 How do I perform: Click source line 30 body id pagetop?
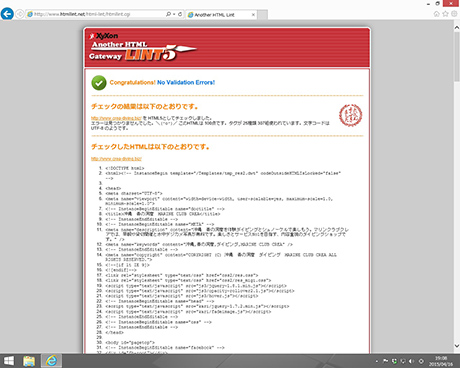tap(130, 342)
